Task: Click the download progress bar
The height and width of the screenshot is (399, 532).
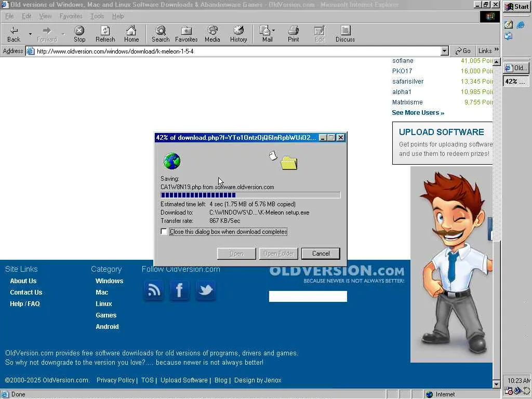Action: tap(250, 195)
